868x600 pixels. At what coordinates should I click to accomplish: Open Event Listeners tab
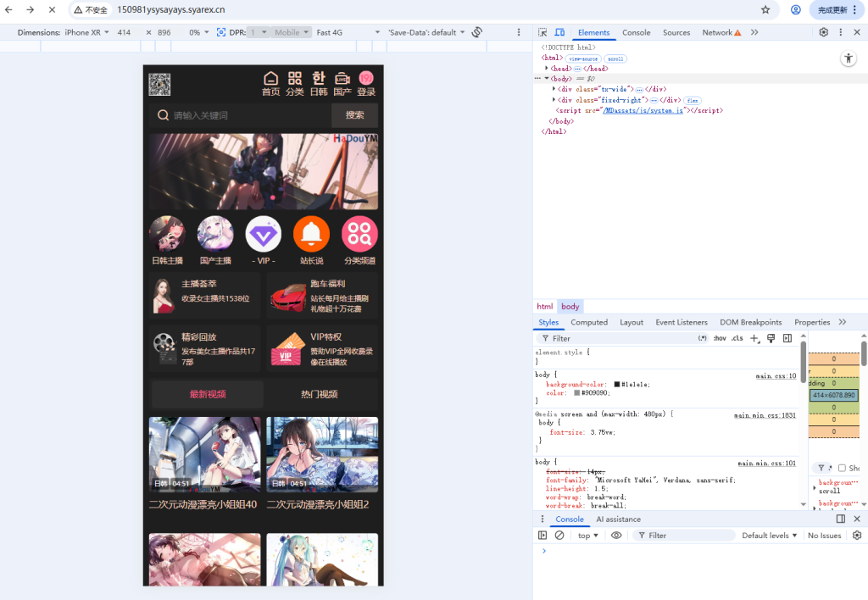click(682, 322)
